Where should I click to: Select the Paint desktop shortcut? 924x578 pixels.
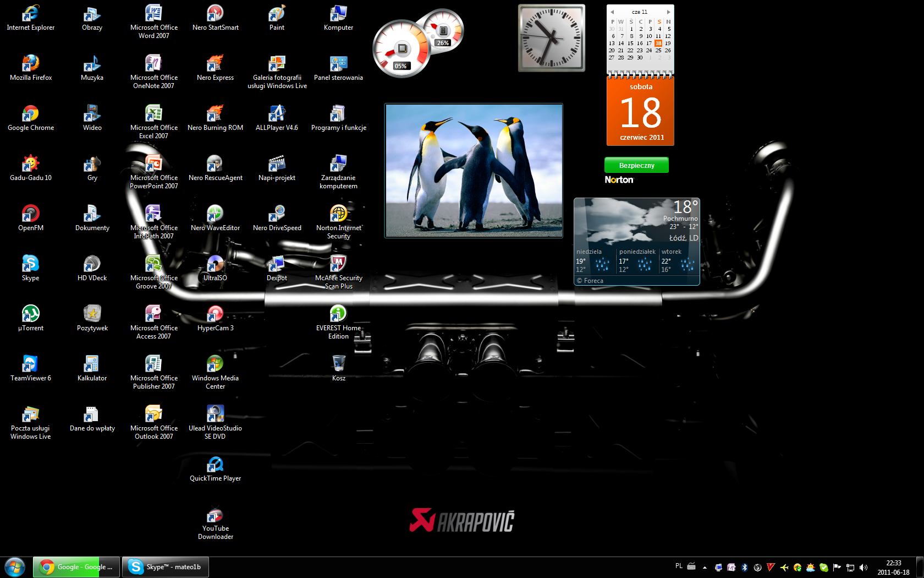pyautogui.click(x=277, y=18)
